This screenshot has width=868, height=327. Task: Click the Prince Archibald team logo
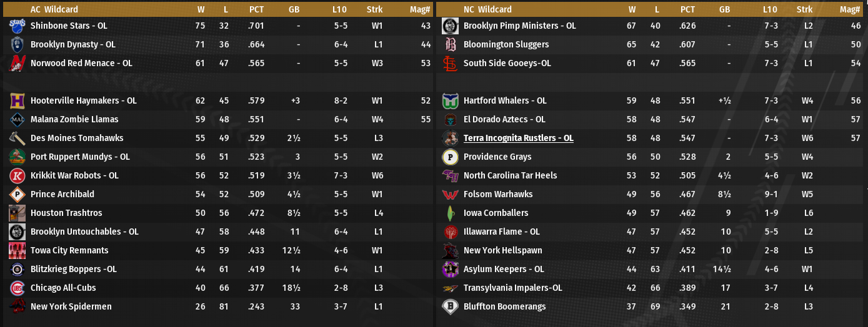(17, 194)
